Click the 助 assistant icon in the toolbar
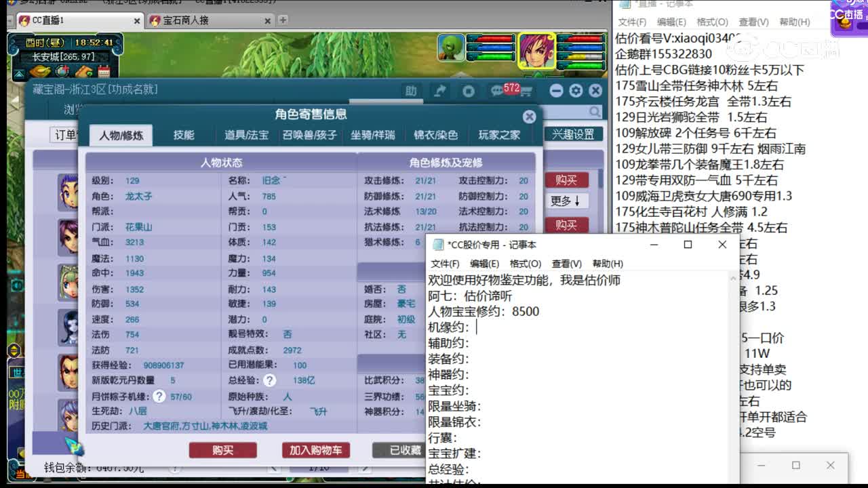This screenshot has width=868, height=488. click(x=412, y=90)
